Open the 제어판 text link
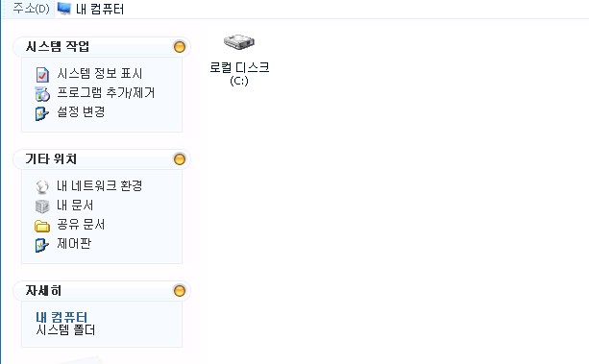Image resolution: width=589 pixels, height=364 pixels. tap(74, 243)
